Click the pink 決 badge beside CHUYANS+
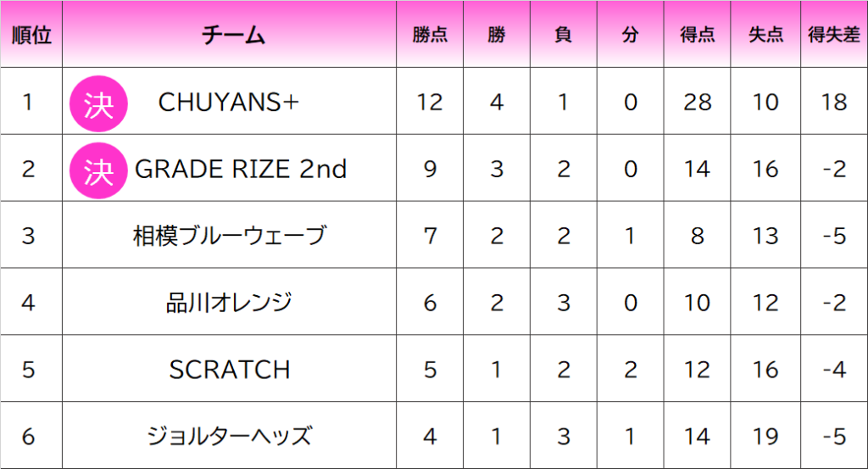The width and height of the screenshot is (868, 469). click(98, 103)
